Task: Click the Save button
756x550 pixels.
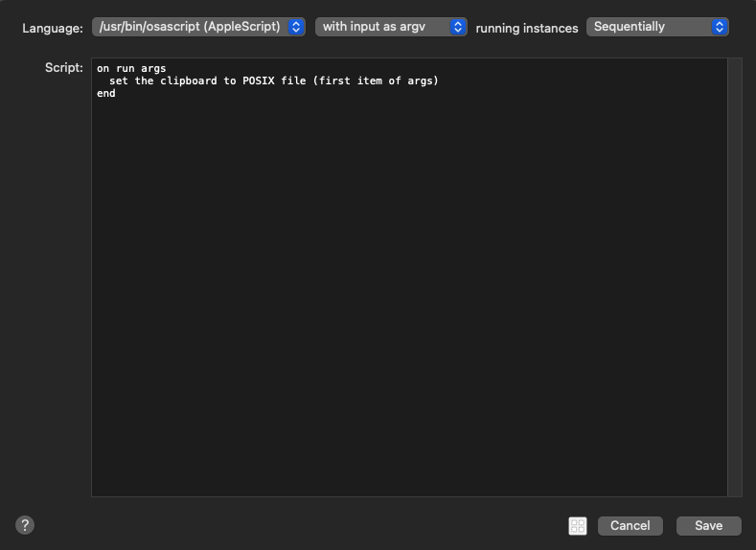Action: [x=708, y=525]
